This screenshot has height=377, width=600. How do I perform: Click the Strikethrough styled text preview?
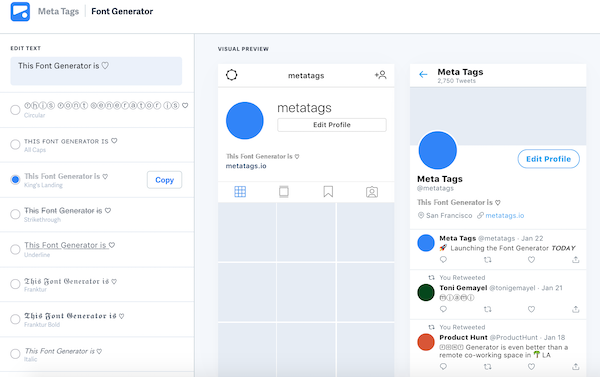[x=68, y=211]
